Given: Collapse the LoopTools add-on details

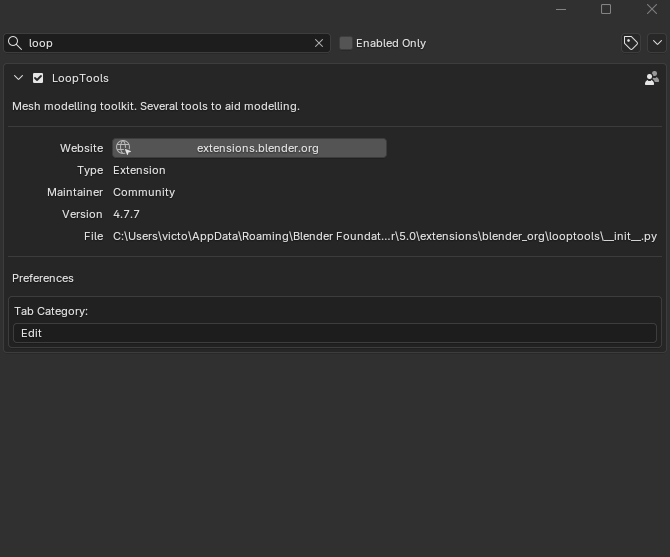Looking at the screenshot, I should coord(18,78).
